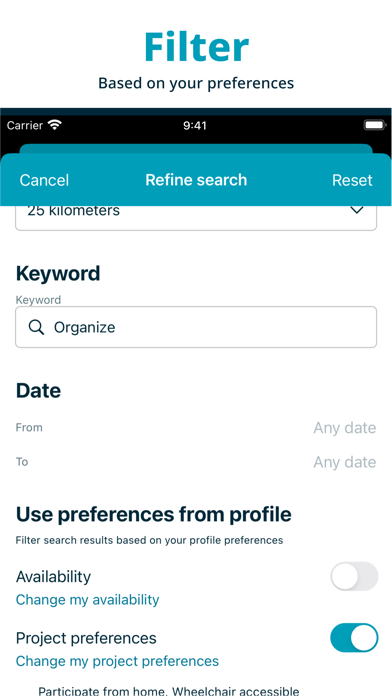Screen dimensions: 392x696
Task: Select the To date Any date value
Action: point(344,463)
